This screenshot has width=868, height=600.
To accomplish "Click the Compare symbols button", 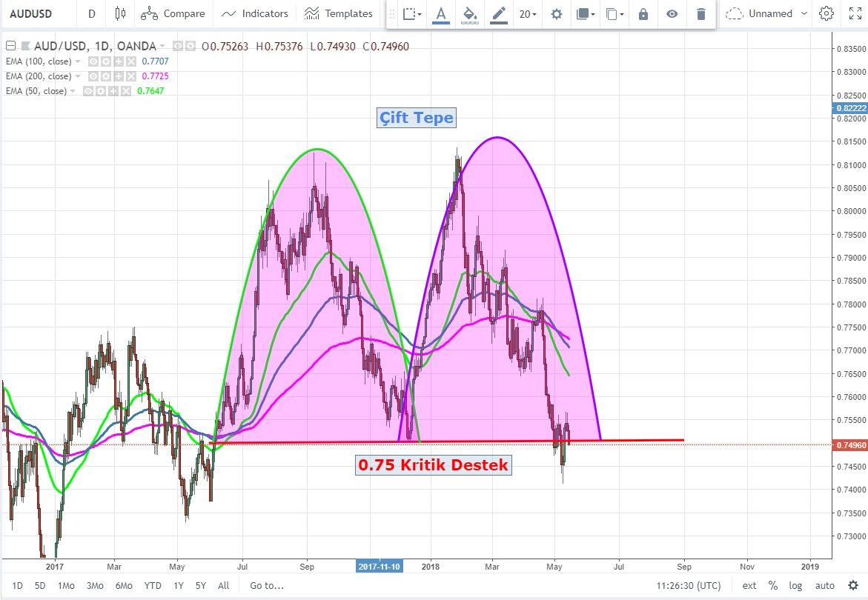I will 173,13.
